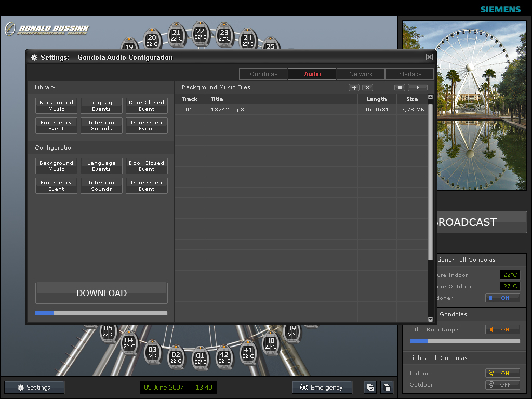Open the Gondolas tab
This screenshot has width=532, height=399.
[x=263, y=74]
